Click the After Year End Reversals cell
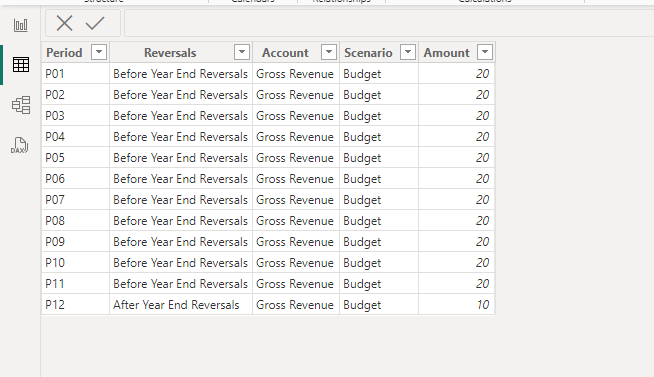Viewport: 654px width, 377px height. coord(181,304)
